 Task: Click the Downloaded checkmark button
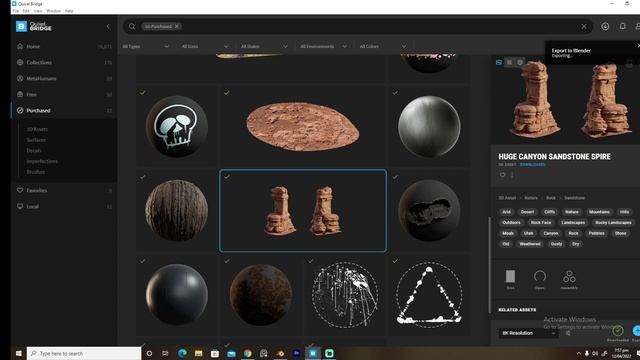(x=618, y=331)
